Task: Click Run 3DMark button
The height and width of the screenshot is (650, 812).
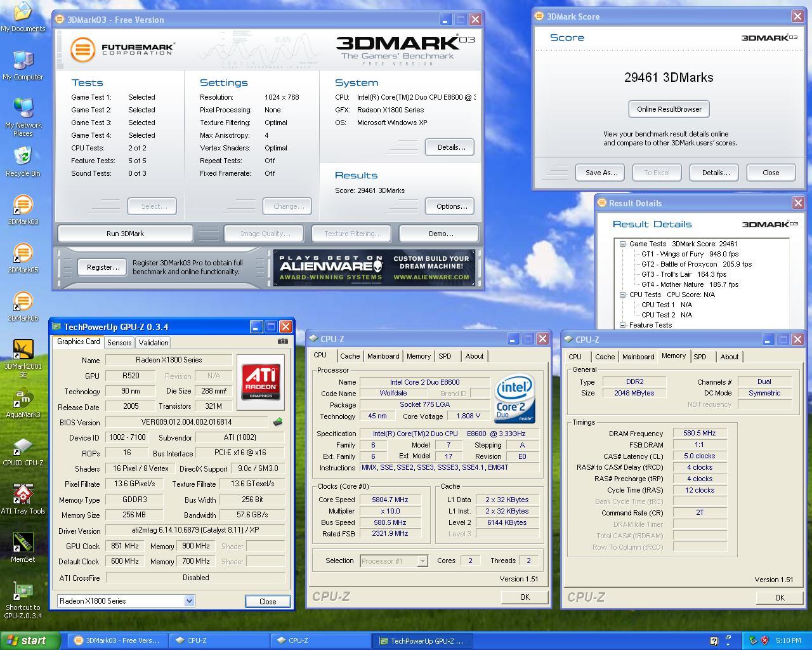Action: point(125,234)
